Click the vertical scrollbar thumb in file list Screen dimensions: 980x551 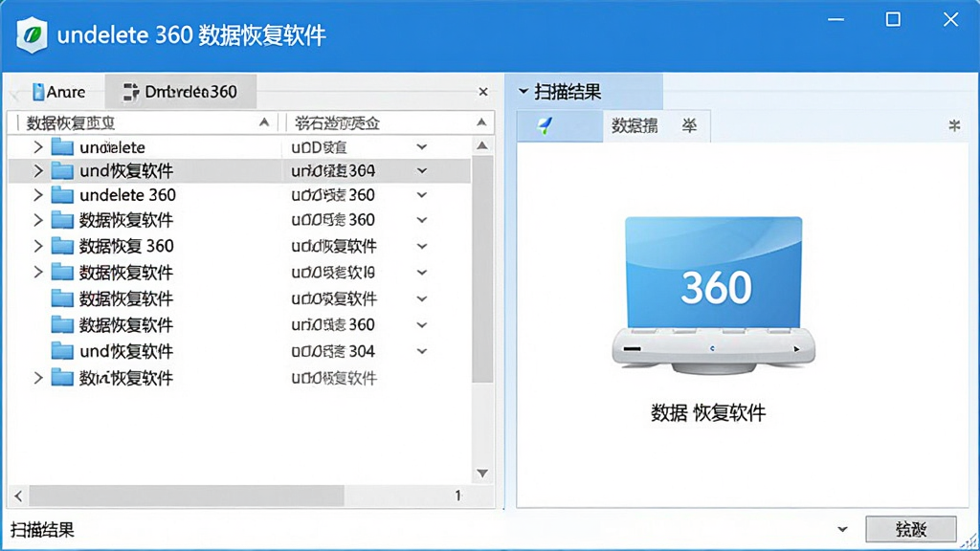tap(482, 269)
